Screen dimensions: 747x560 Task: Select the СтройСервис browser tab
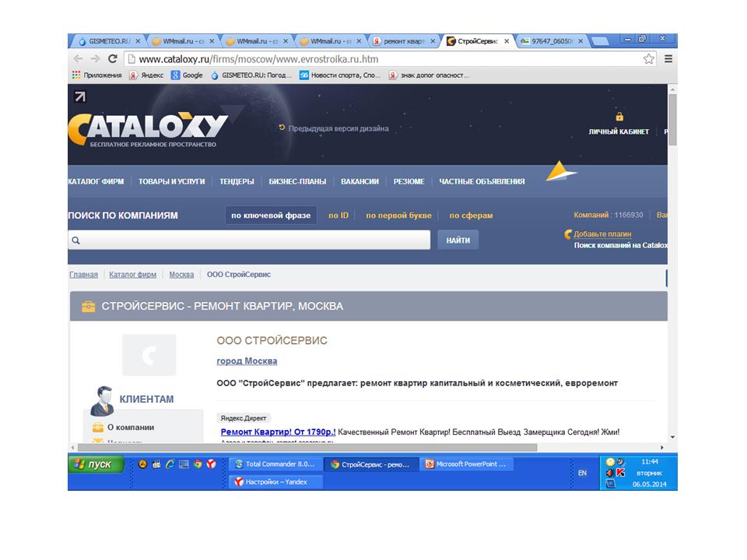tap(478, 41)
